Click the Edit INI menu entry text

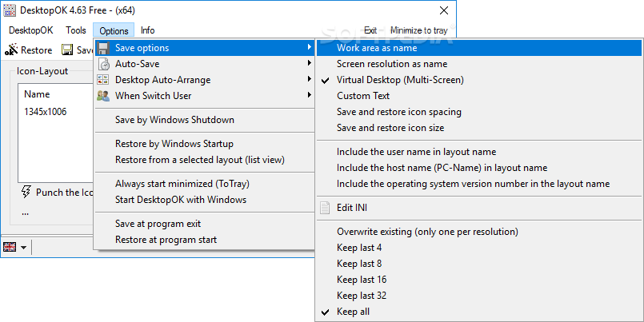[352, 208]
